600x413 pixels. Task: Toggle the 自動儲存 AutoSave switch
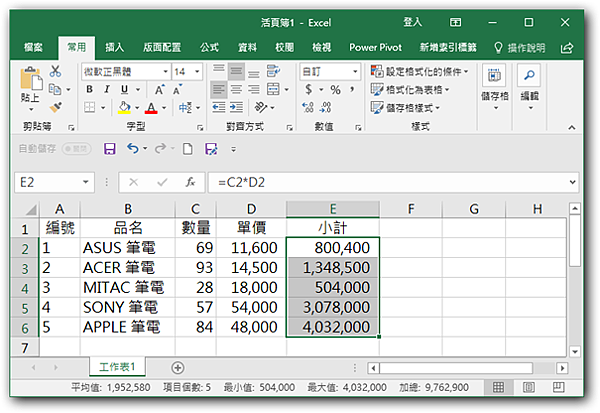pyautogui.click(x=76, y=149)
